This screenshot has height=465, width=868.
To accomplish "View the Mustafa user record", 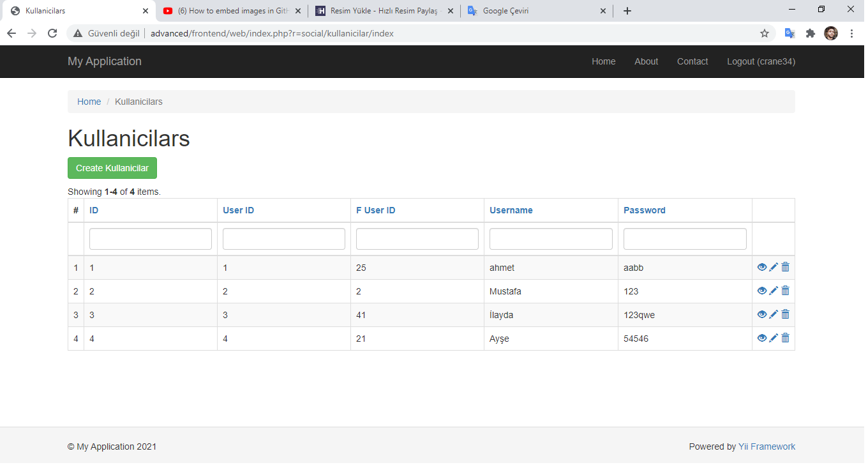I will tap(761, 291).
